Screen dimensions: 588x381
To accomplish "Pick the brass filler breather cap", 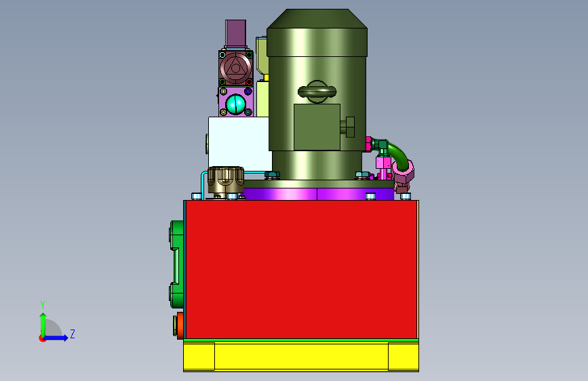I will [x=226, y=180].
